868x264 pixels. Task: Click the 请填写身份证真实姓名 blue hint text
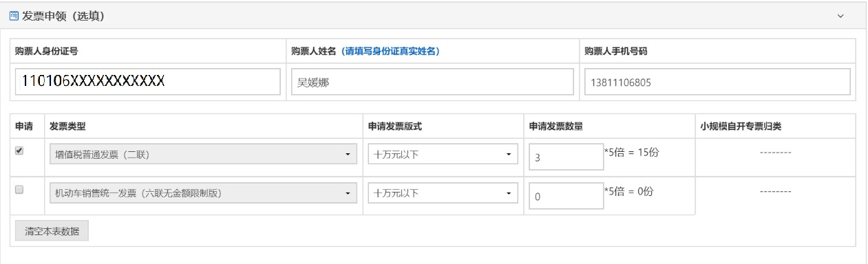point(390,51)
